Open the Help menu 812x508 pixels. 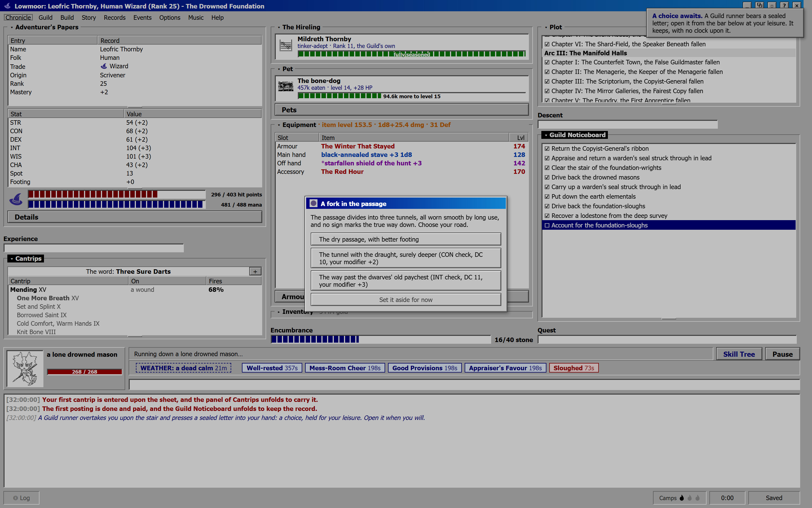[x=217, y=17]
